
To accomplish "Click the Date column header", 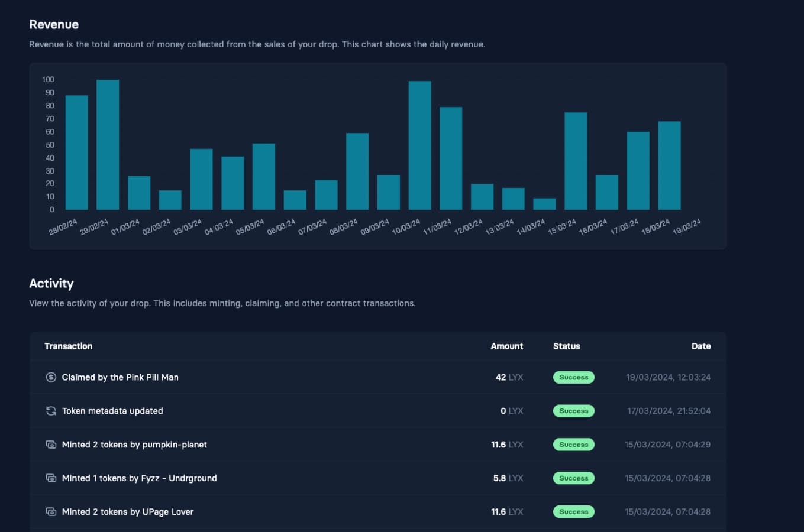I will coord(701,346).
